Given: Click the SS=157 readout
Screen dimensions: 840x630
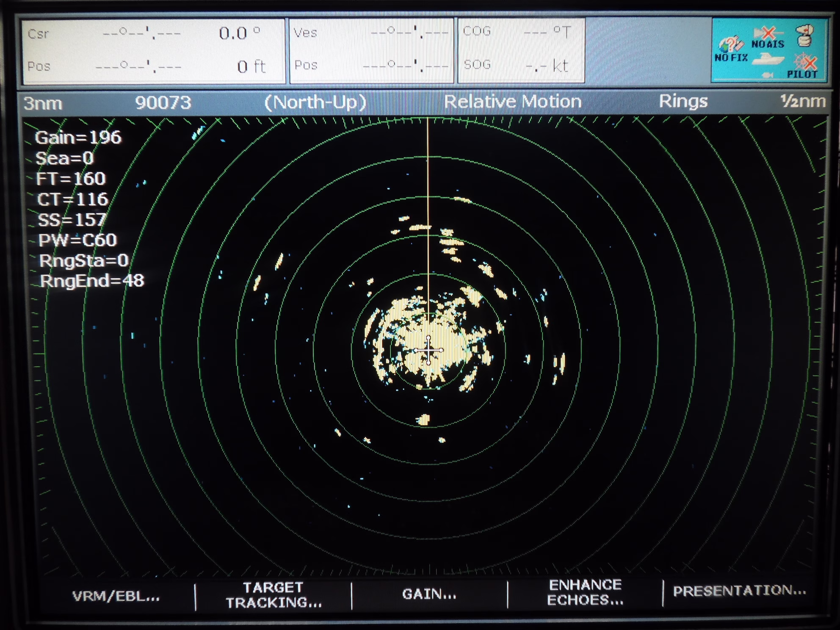Looking at the screenshot, I should click(72, 220).
